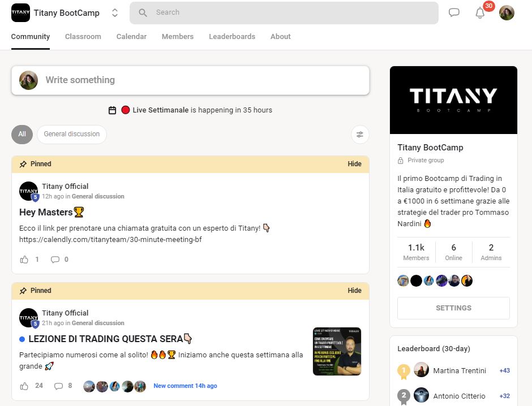
Task: Expand the group switcher chevrons beside Titany BootCamp
Action: pos(115,13)
